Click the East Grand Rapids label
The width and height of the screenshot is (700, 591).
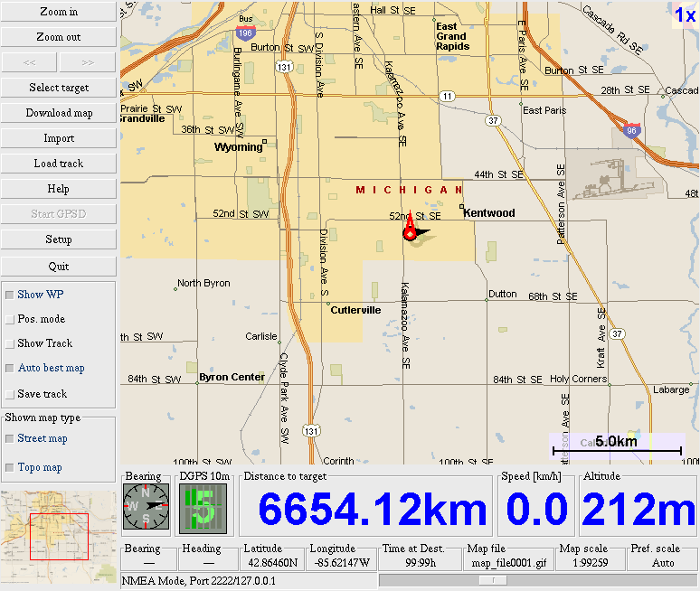point(452,36)
